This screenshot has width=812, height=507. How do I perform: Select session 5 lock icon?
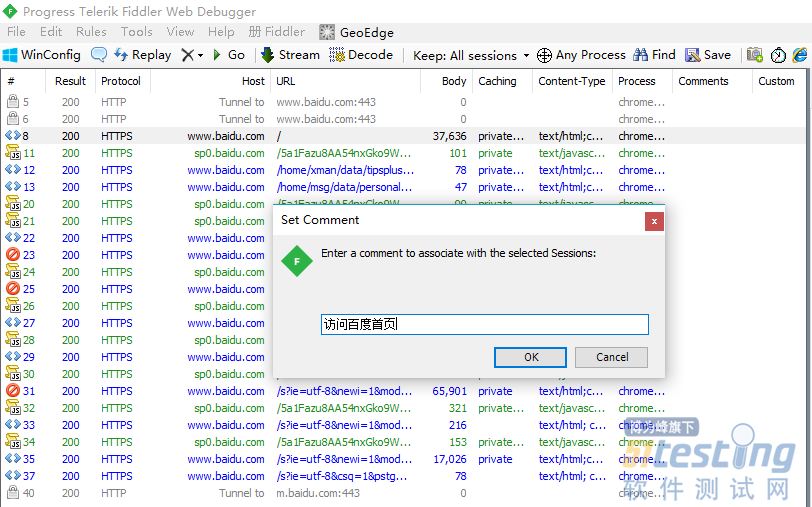point(12,102)
